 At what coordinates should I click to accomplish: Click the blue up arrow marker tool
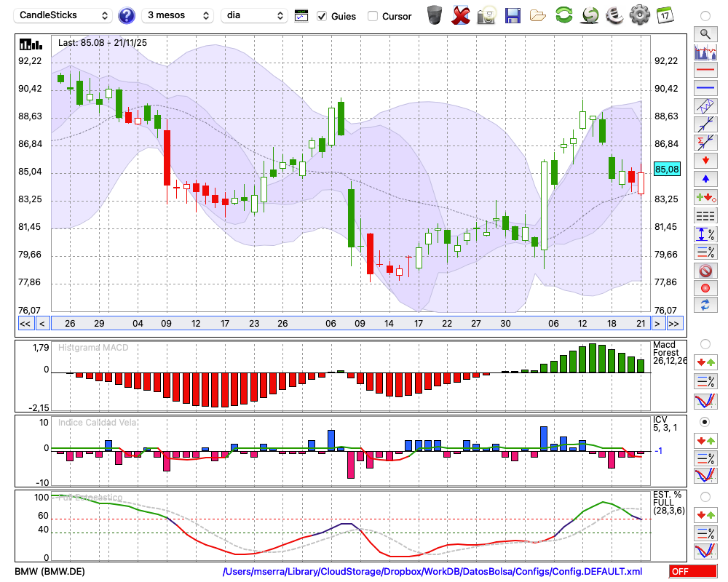pyautogui.click(x=705, y=178)
